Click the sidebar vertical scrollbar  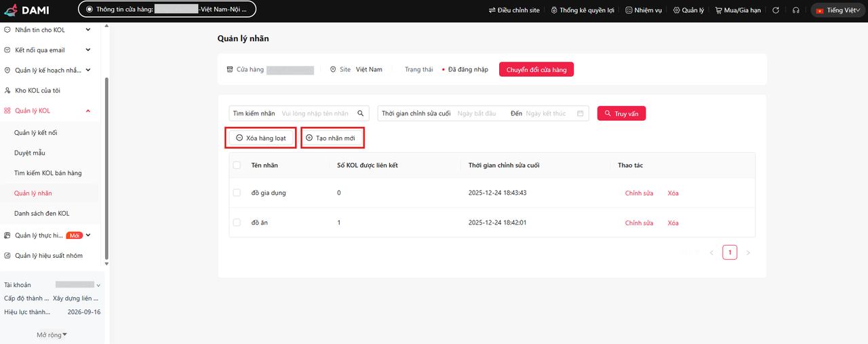(106, 170)
